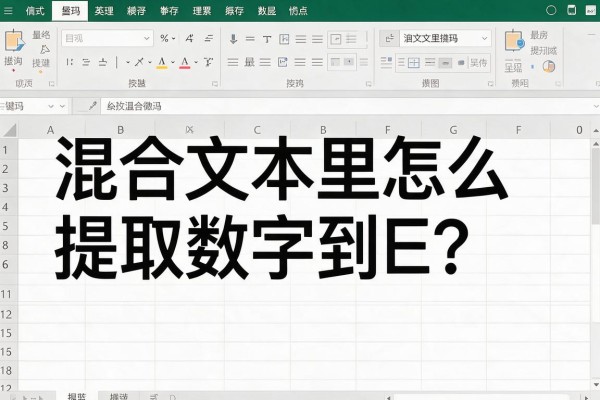
Task: Select row 4 header
Action: coord(8,207)
